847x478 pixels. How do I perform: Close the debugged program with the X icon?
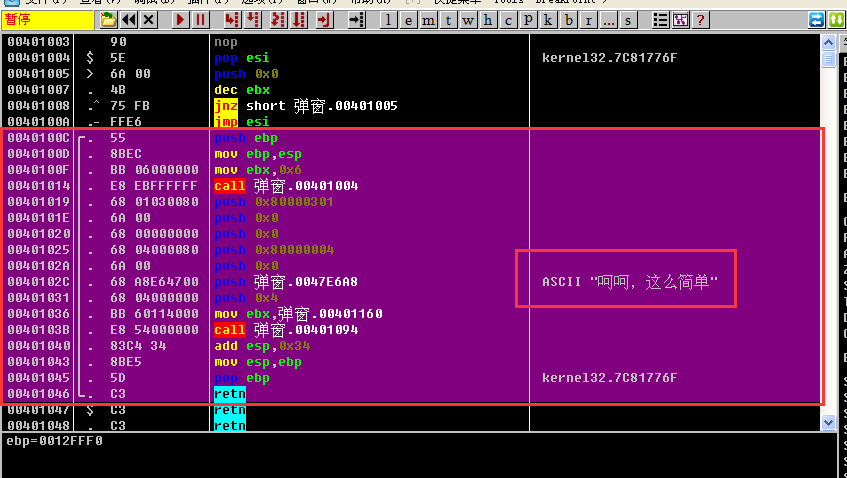point(149,20)
